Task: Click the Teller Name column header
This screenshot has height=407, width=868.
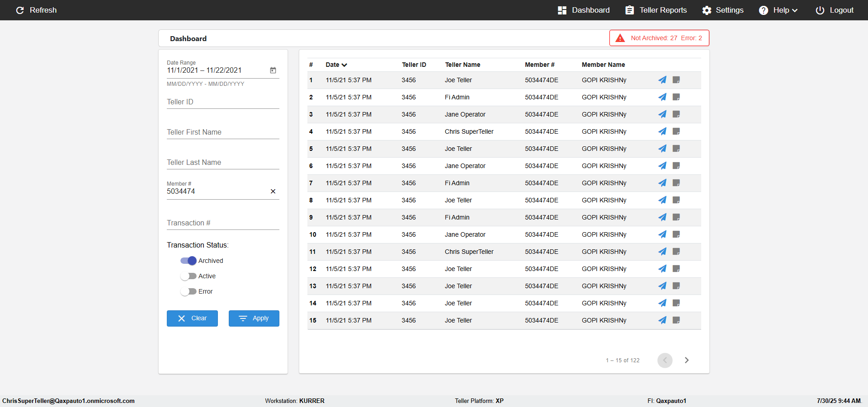Action: [462, 65]
